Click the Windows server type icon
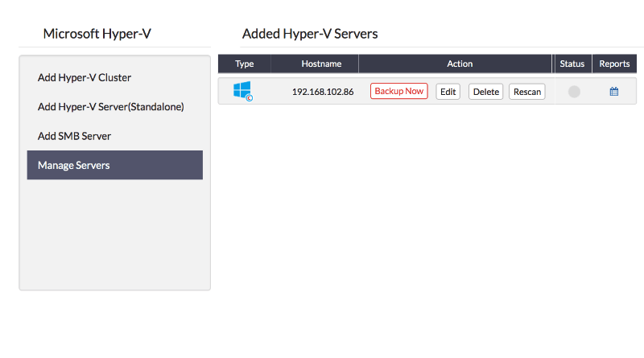Screen dimensions: 644x358 [x=242, y=89]
